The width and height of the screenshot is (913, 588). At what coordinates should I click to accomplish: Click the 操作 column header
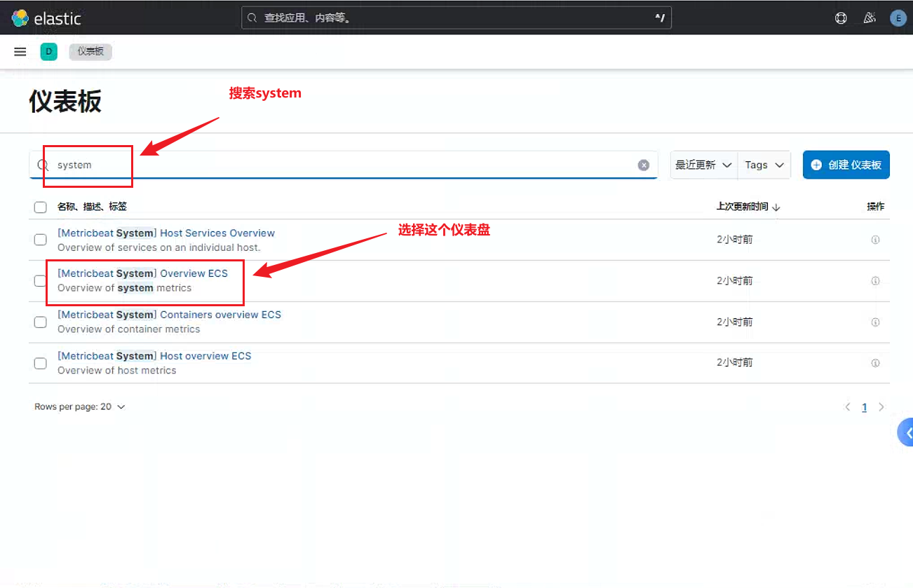(x=875, y=207)
